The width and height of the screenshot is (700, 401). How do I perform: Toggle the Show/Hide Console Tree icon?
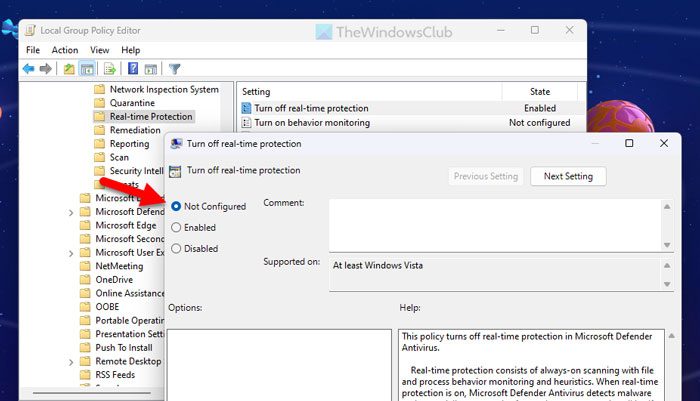[x=87, y=69]
